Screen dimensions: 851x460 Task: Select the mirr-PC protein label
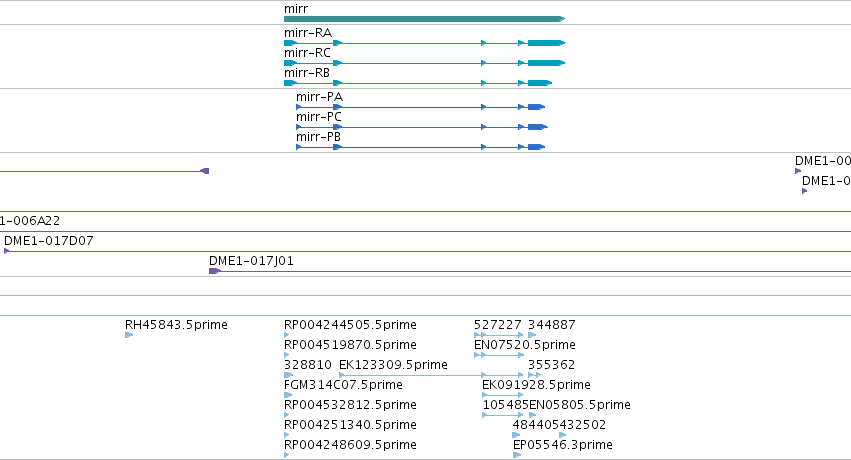(x=319, y=117)
